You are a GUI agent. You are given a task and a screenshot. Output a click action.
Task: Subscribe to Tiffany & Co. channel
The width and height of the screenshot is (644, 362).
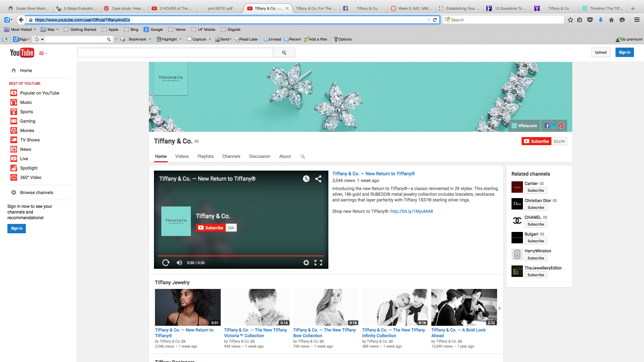coord(537,141)
